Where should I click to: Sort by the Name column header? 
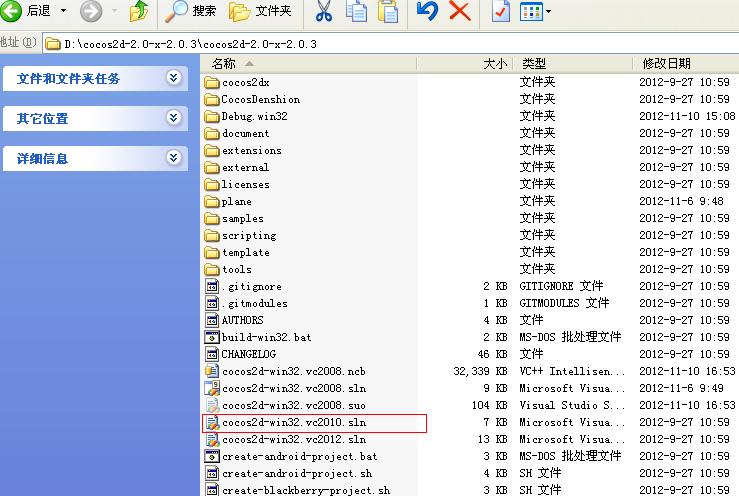309,63
